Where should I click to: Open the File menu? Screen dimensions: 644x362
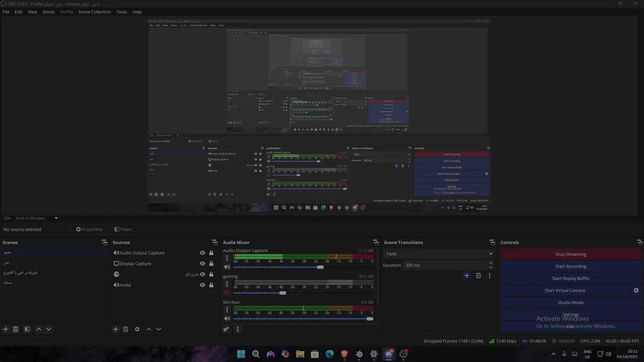click(x=6, y=12)
